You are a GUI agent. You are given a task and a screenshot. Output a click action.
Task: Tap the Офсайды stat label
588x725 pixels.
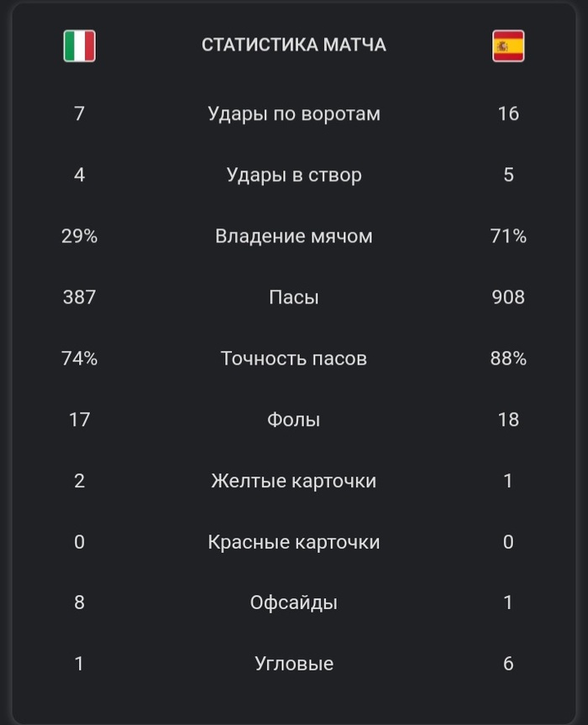pos(293,602)
